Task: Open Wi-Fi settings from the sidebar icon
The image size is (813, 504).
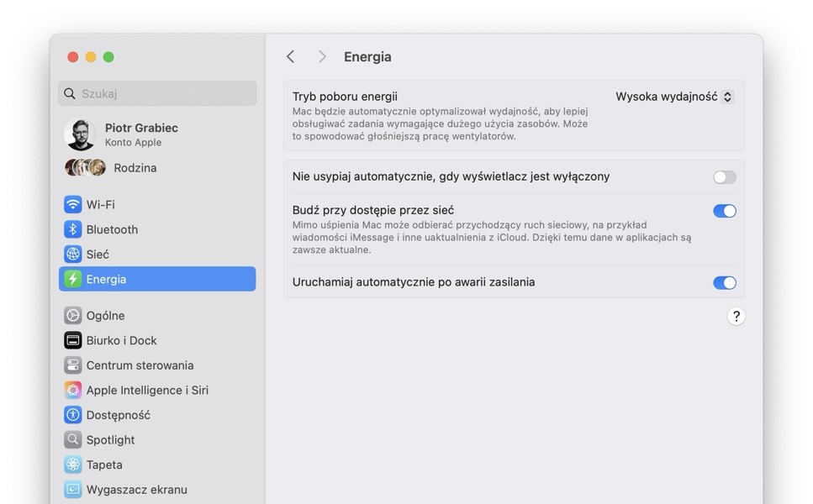Action: click(x=72, y=205)
